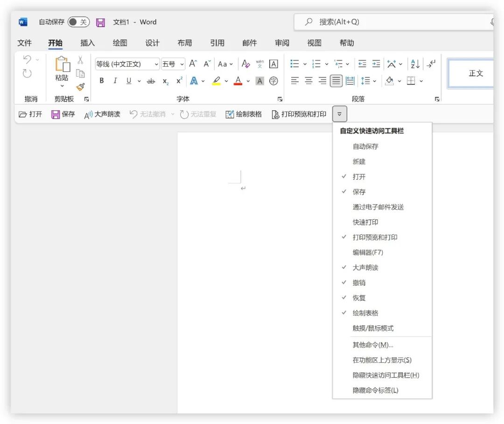This screenshot has height=424, width=504.
Task: Expand the font name combo box
Action: tap(157, 64)
